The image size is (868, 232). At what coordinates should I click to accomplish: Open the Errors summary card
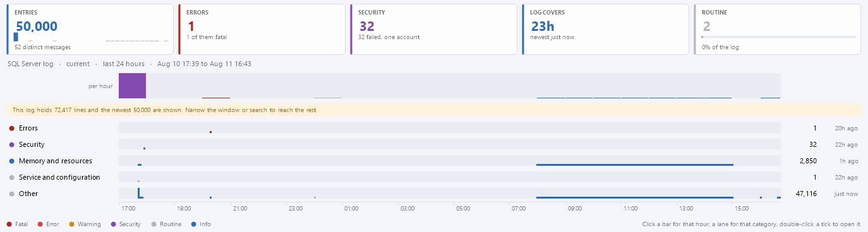[x=262, y=30]
